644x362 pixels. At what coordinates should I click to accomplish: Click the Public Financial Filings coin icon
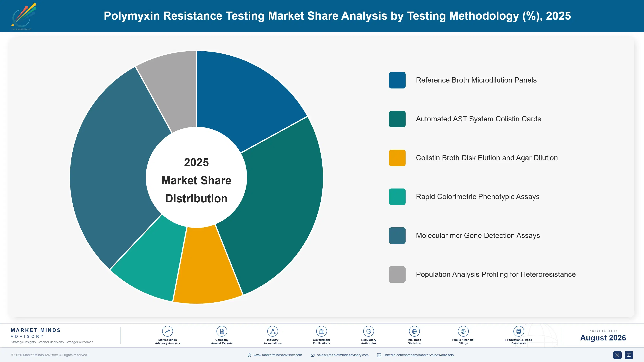click(x=463, y=331)
